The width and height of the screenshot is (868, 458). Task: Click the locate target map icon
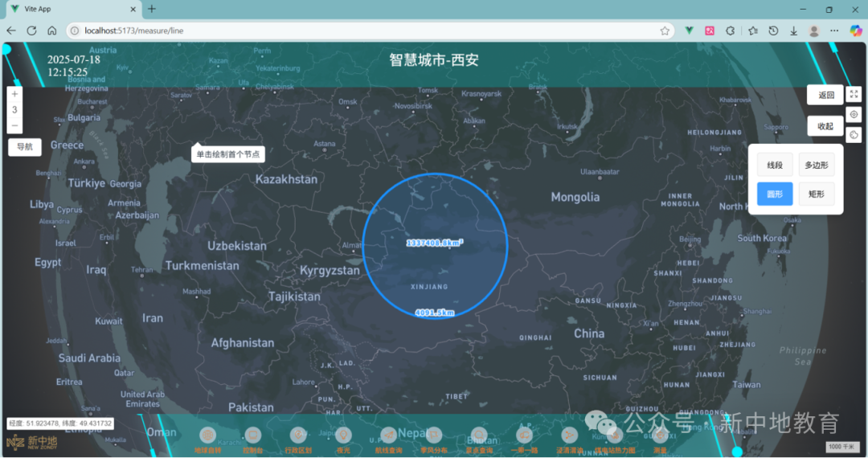click(854, 114)
